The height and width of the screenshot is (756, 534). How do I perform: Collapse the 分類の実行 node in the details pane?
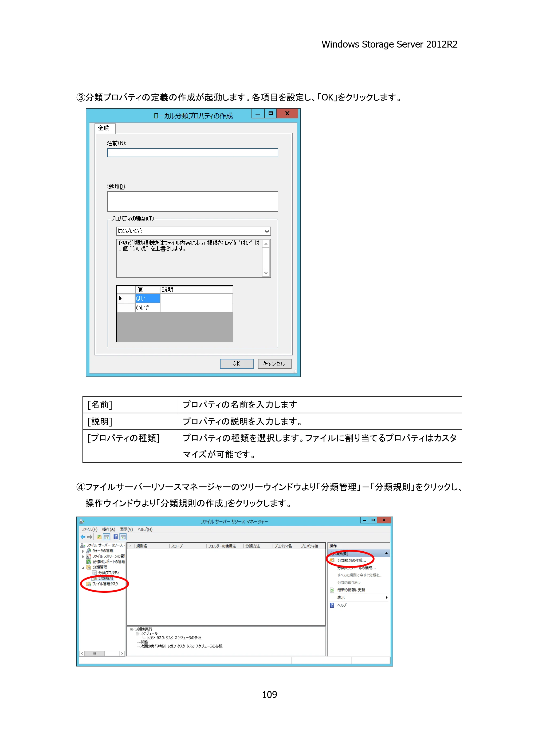tap(131, 629)
